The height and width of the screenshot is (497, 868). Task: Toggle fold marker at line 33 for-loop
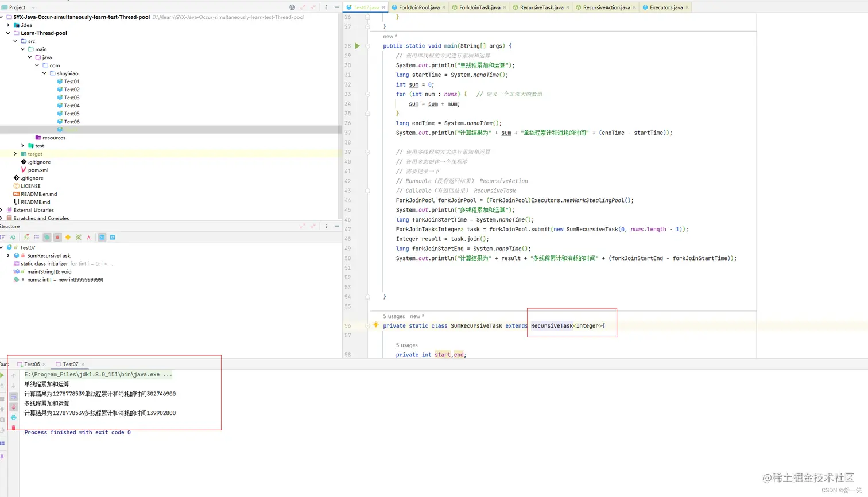coord(367,94)
